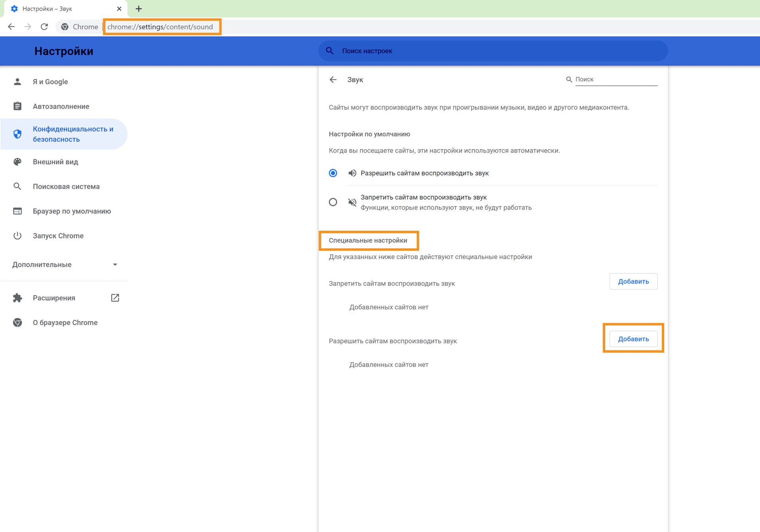Click the page reload icon
This screenshot has height=532, width=760.
click(x=44, y=27)
